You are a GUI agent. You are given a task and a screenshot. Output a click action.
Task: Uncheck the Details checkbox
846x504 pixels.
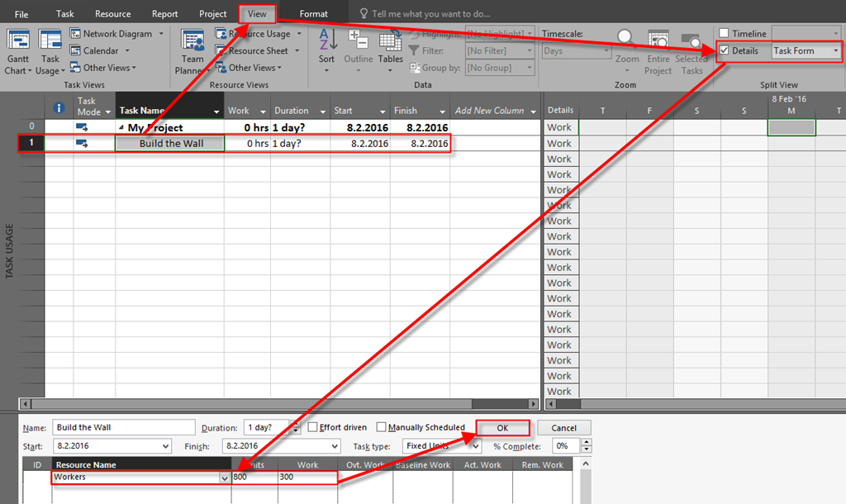(x=725, y=51)
